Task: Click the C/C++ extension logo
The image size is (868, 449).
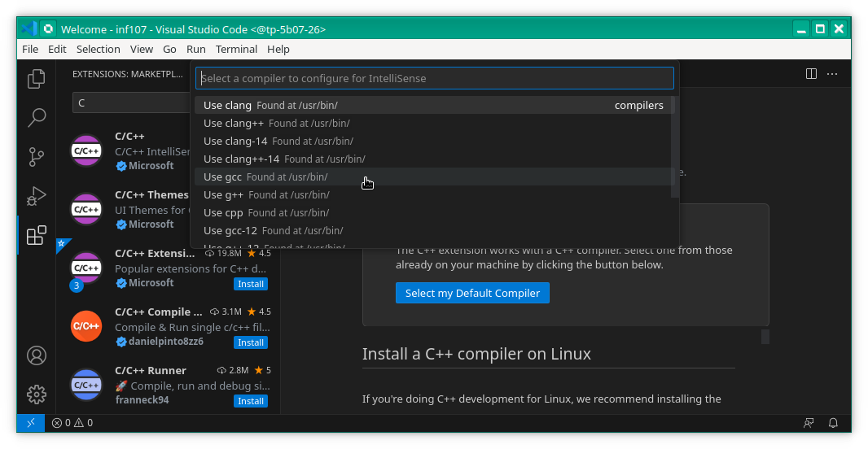Action: (86, 150)
